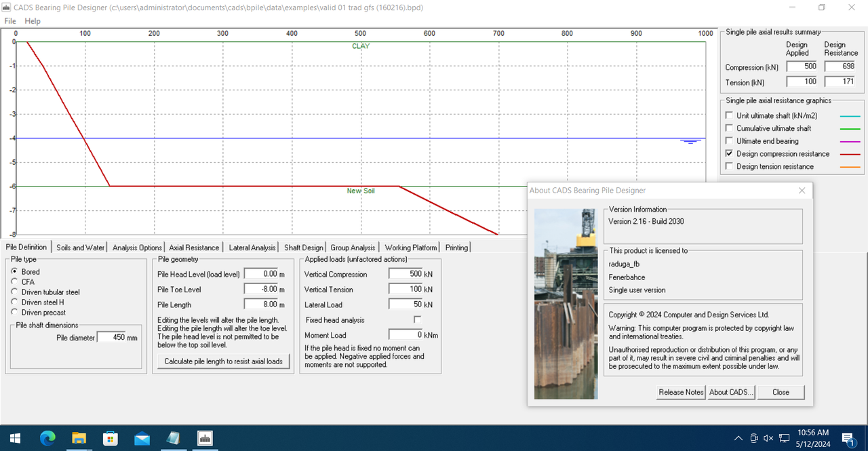Click Close button in About dialog

coord(781,392)
